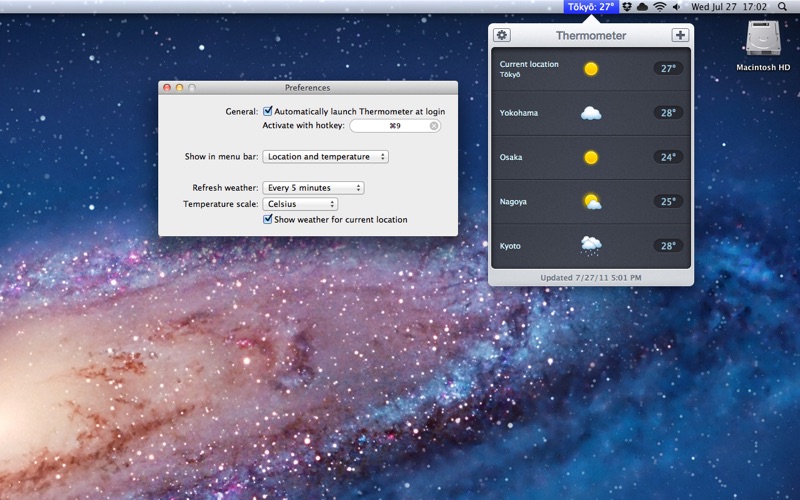Screen dimensions: 800x500
Task: Open the cloud icon in menu bar
Action: coord(642,7)
